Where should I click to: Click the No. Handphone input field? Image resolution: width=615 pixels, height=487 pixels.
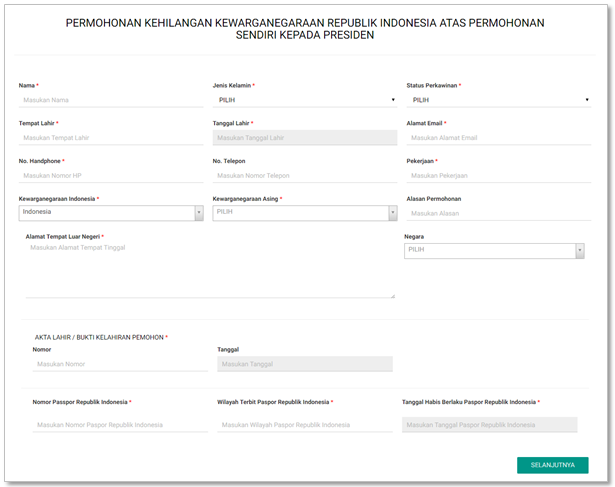click(110, 175)
